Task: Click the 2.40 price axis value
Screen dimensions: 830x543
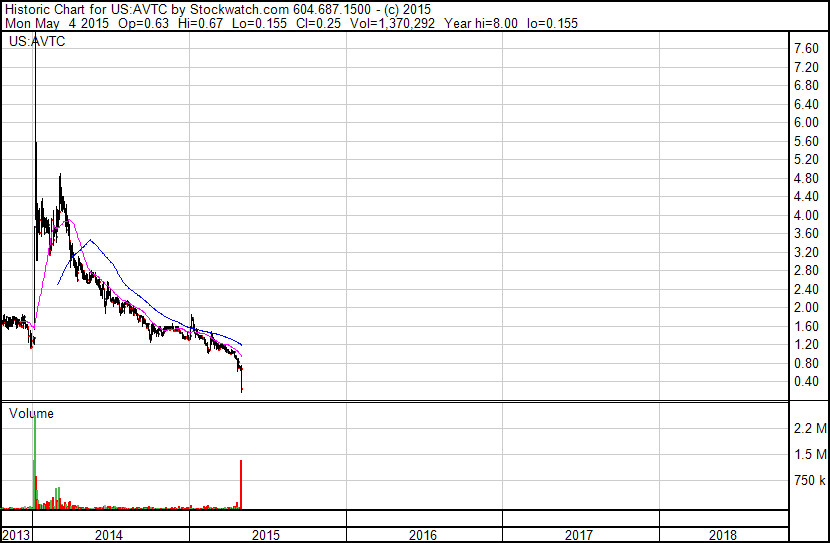Action: [x=806, y=289]
